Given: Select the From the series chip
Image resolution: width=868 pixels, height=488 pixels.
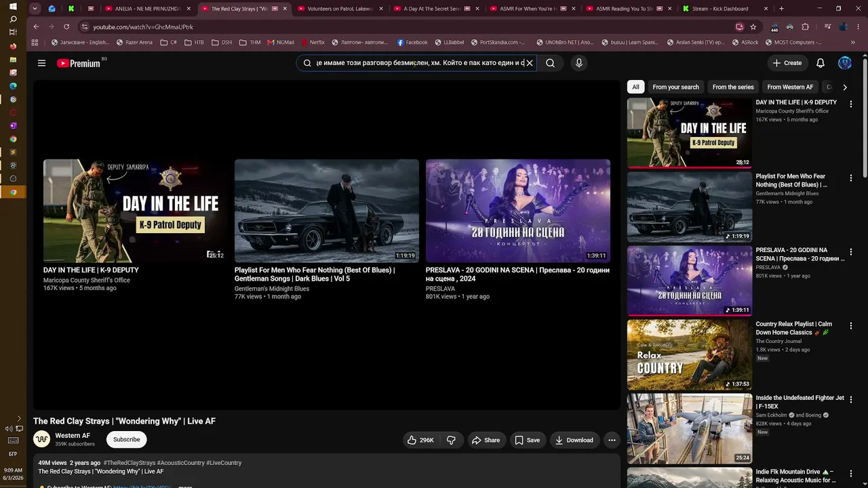Looking at the screenshot, I should coord(733,87).
